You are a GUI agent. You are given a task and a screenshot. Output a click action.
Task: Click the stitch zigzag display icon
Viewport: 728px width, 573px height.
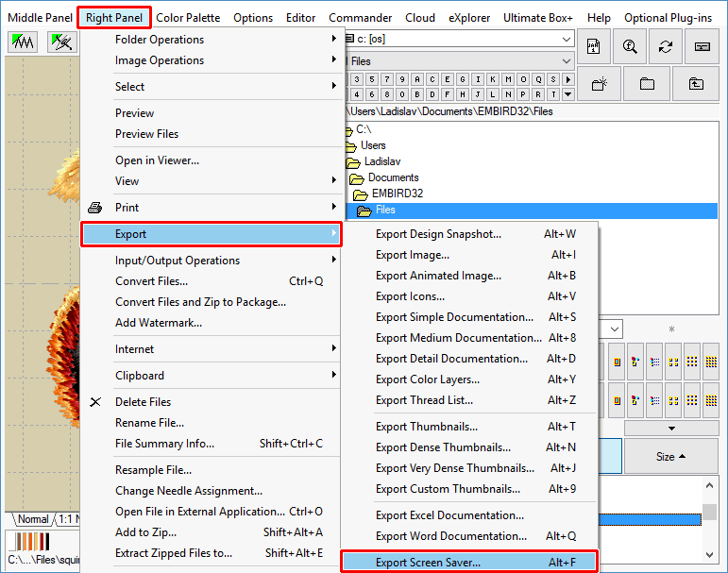pyautogui.click(x=23, y=42)
